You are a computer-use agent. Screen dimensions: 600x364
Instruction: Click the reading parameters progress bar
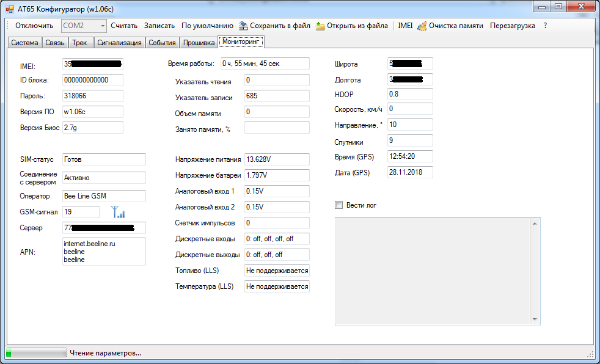tap(36, 353)
